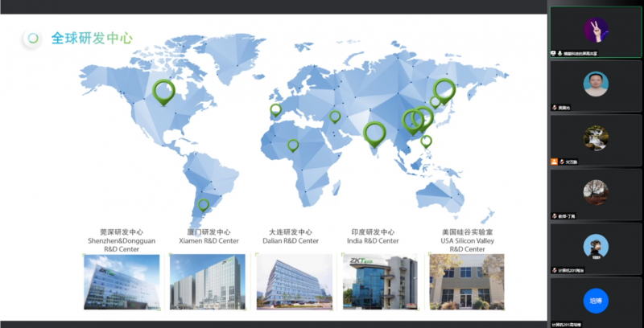
Task: Click the map pin over North America
Action: (x=164, y=91)
